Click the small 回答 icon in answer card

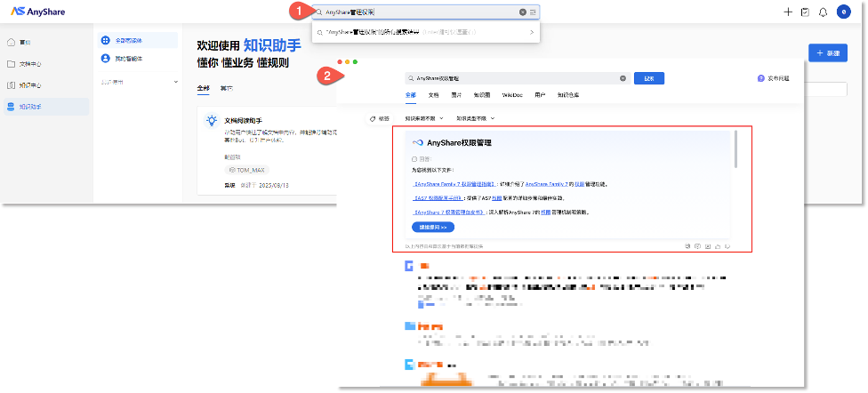(x=414, y=159)
